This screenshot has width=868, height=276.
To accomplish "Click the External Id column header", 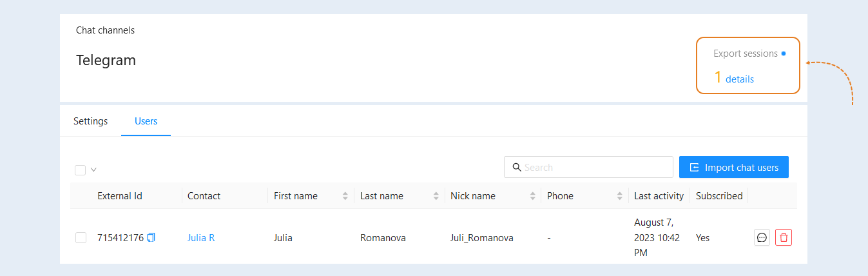I will [x=120, y=196].
